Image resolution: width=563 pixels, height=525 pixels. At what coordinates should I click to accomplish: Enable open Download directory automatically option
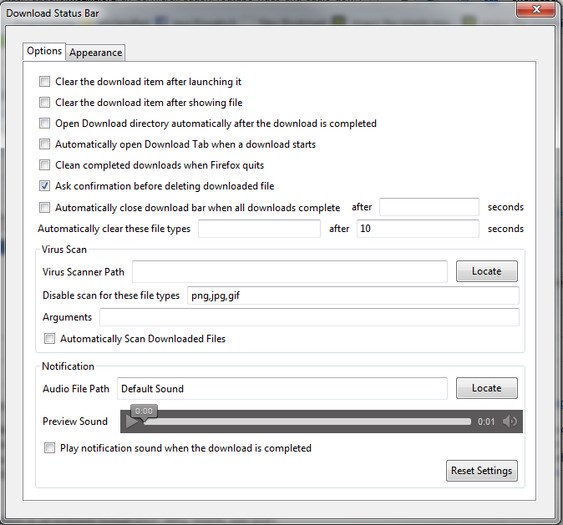pyautogui.click(x=45, y=123)
